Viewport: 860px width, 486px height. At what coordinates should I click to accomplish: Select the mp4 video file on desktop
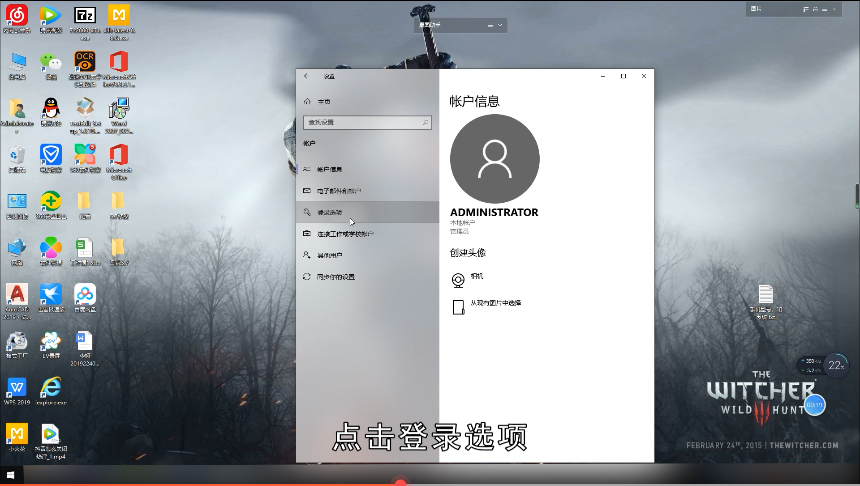(x=50, y=442)
